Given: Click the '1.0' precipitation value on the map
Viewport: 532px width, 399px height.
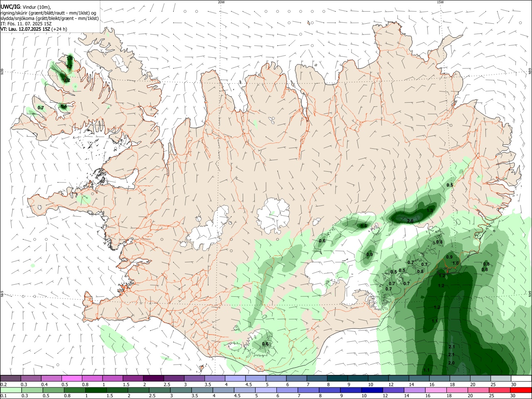Looking at the screenshot, I should (456, 263).
